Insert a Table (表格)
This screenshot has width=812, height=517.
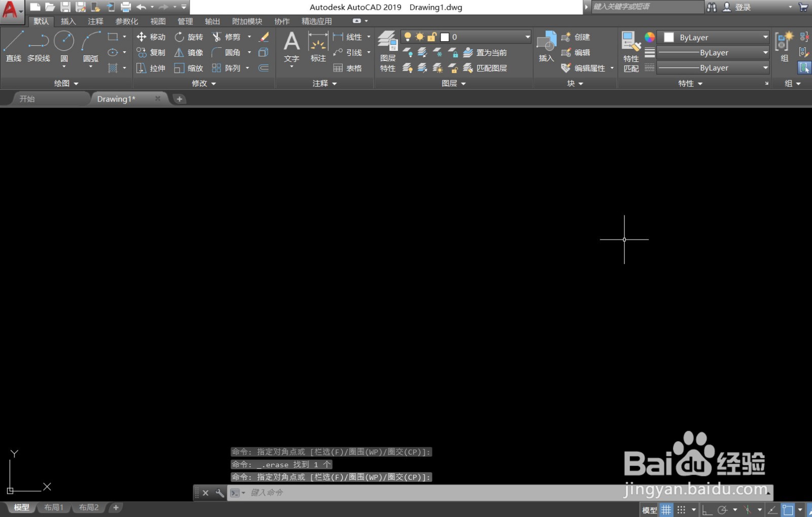tap(348, 68)
